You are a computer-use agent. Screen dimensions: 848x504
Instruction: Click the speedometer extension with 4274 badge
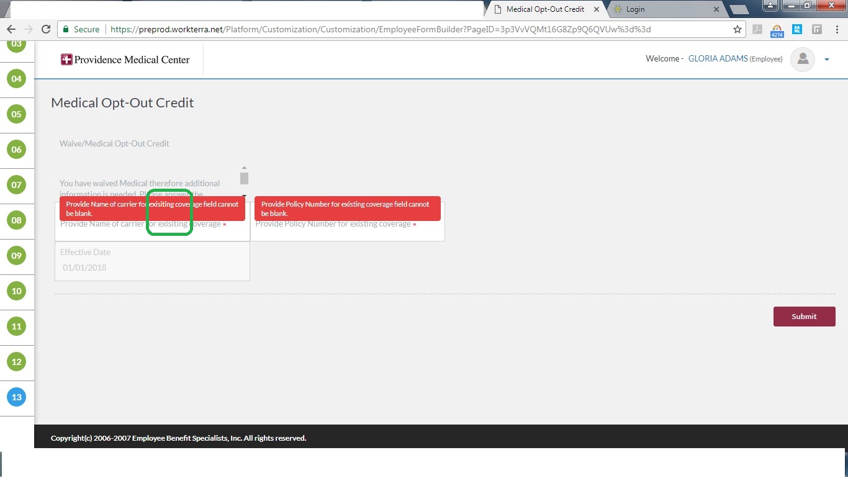click(x=777, y=30)
